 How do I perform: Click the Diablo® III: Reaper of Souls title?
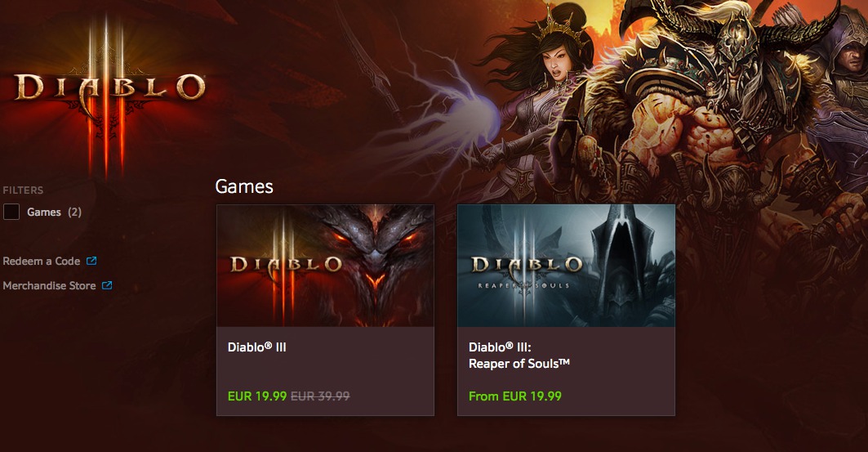click(519, 355)
